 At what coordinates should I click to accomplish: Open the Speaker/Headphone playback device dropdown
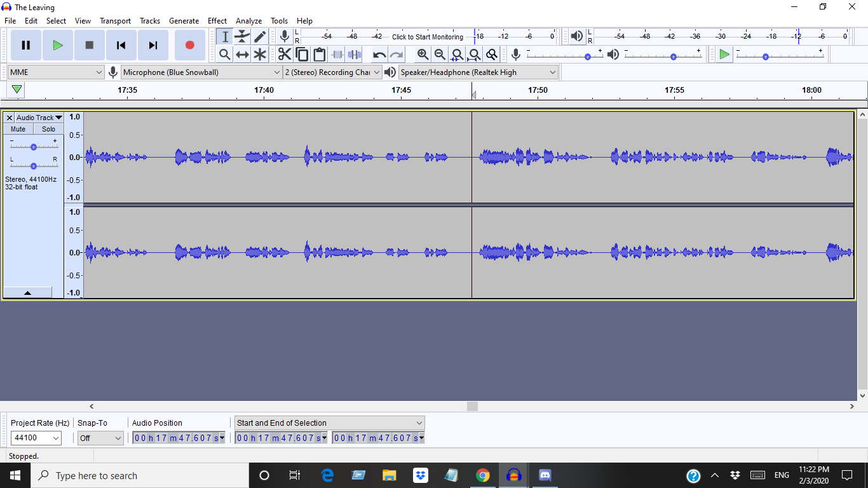478,72
